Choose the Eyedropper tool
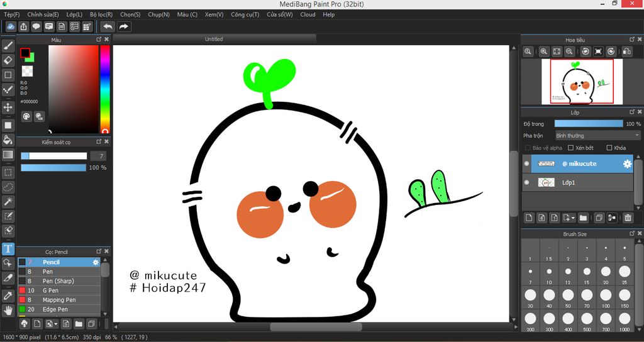The height and width of the screenshot is (342, 644). pyautogui.click(x=8, y=295)
